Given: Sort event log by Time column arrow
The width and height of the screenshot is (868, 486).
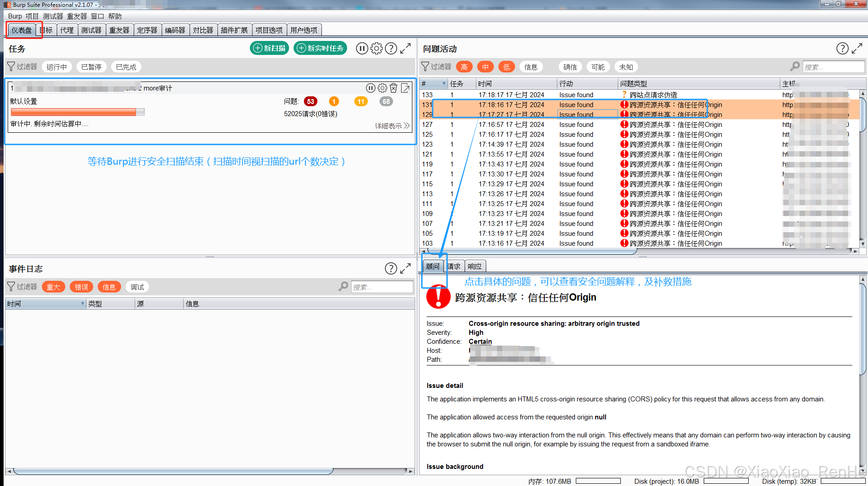Looking at the screenshot, I should 82,304.
